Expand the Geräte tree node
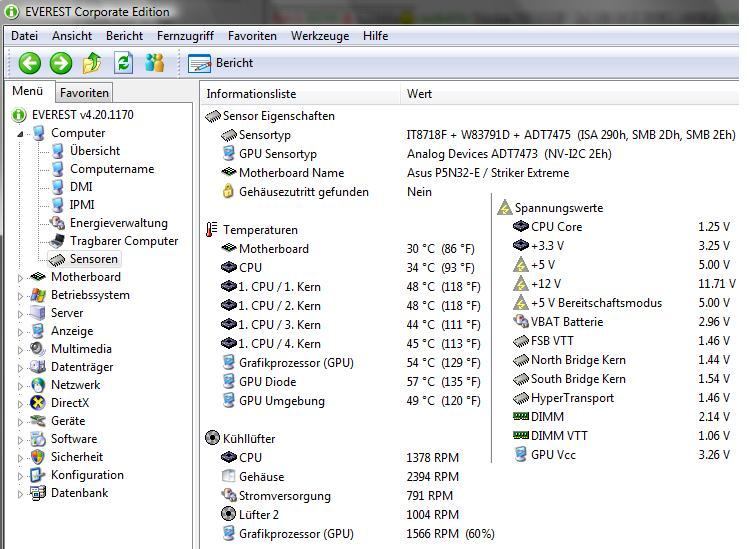 pos(20,422)
